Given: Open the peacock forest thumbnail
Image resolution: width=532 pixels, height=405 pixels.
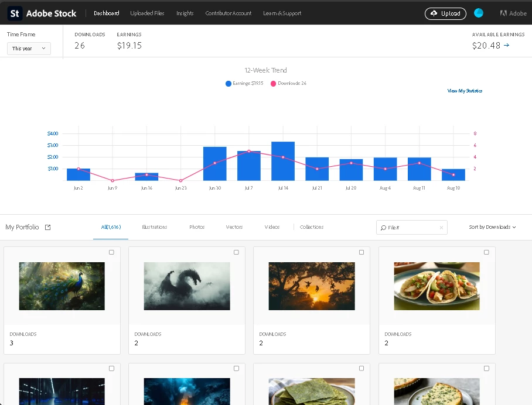Looking at the screenshot, I should [x=62, y=286].
